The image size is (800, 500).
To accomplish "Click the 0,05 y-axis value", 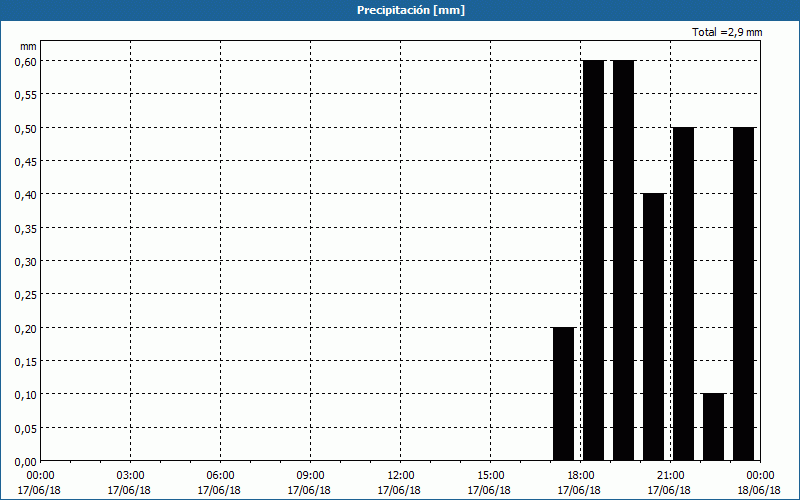I will [x=26, y=428].
